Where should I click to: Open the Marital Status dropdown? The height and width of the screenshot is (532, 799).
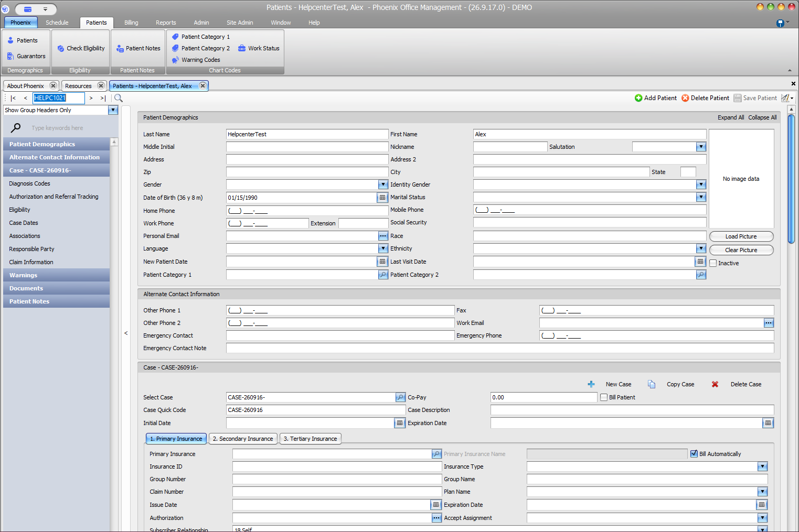(x=701, y=197)
